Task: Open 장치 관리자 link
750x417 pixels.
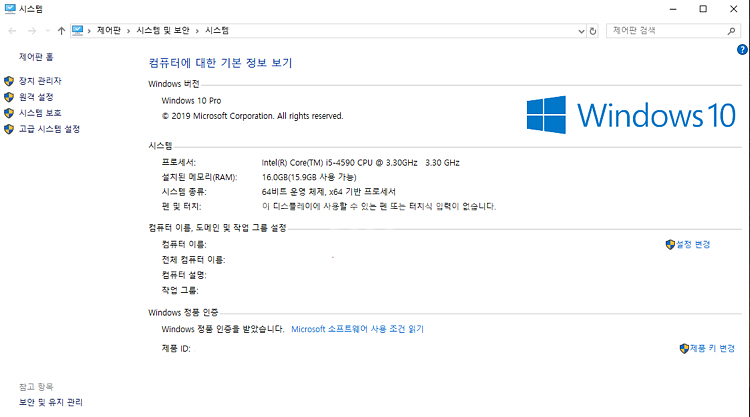Action: pyautogui.click(x=40, y=81)
